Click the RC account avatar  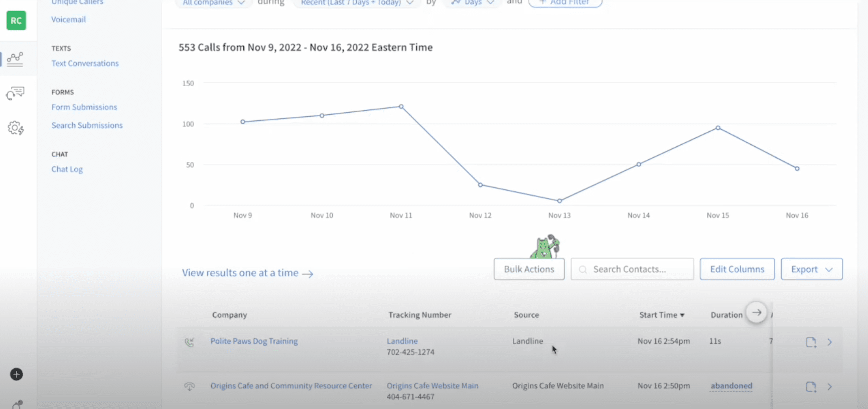point(16,21)
